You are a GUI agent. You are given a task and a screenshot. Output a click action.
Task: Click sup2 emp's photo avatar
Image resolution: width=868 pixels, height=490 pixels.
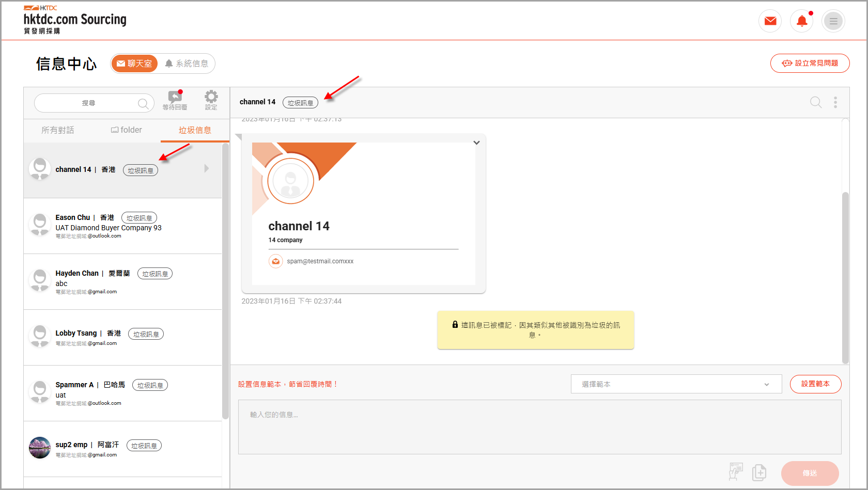pos(40,448)
